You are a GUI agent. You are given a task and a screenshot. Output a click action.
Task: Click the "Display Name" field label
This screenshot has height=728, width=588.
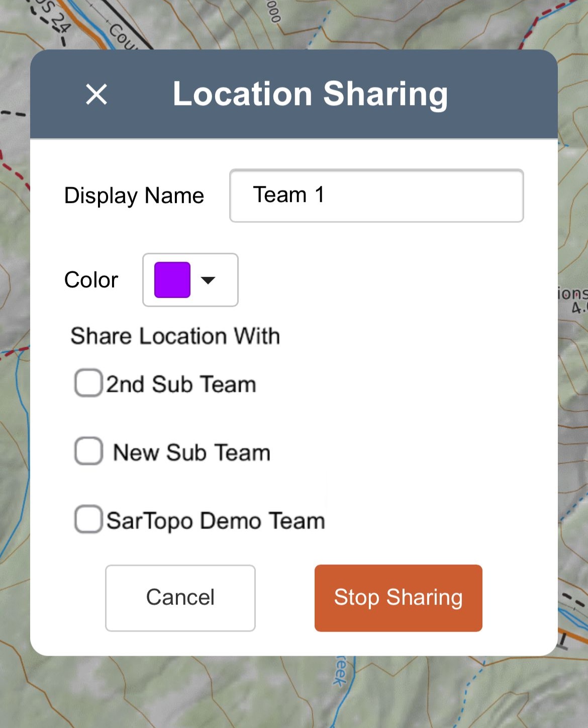134,195
